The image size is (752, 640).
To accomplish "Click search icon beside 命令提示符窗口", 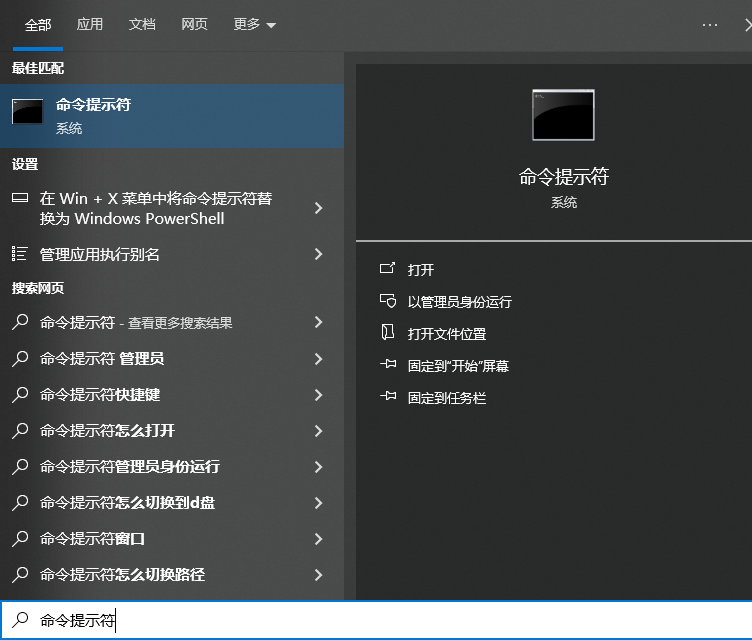I will [x=20, y=538].
